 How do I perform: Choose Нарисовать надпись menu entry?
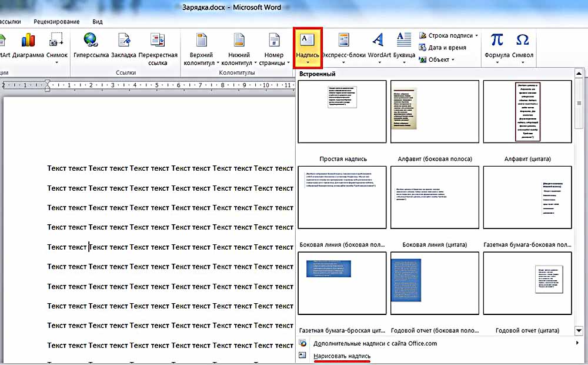coord(342,356)
